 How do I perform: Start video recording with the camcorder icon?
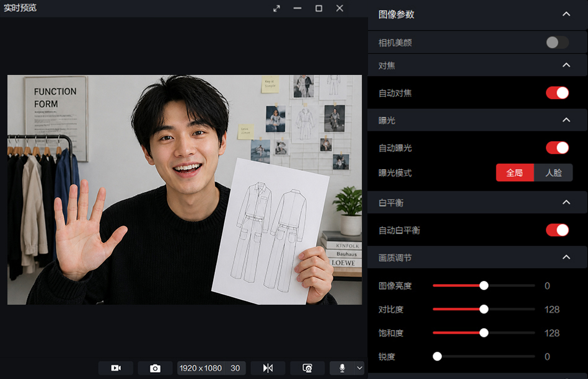116,368
